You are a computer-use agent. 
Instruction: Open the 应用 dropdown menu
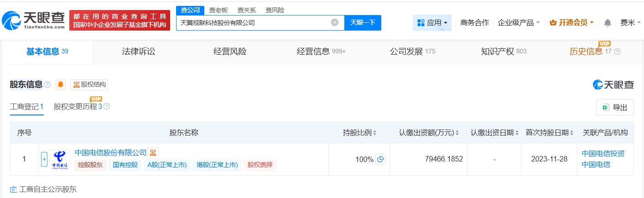432,23
